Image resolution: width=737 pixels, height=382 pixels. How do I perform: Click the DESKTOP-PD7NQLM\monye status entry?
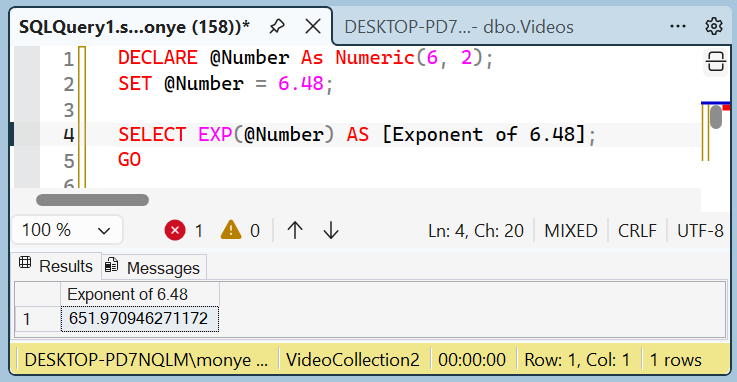pos(146,360)
